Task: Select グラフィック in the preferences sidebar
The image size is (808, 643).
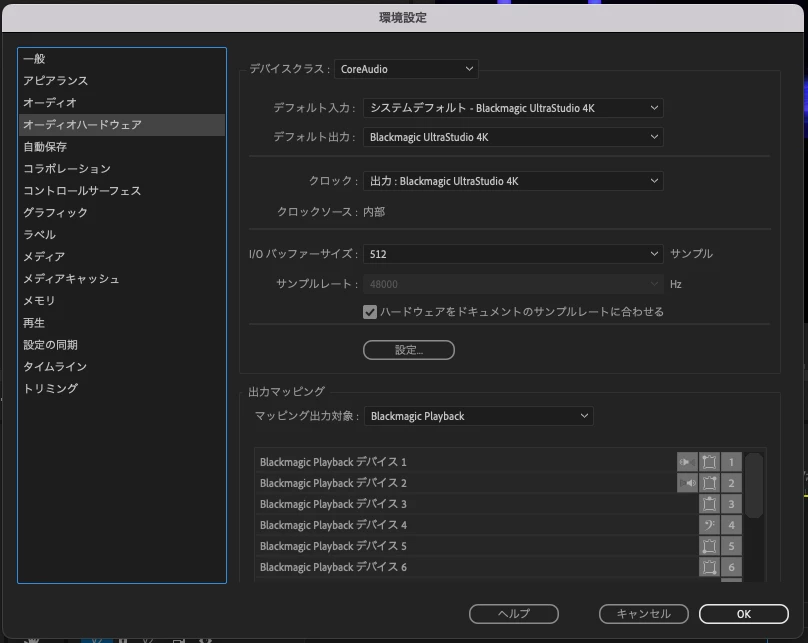Action: 122,213
